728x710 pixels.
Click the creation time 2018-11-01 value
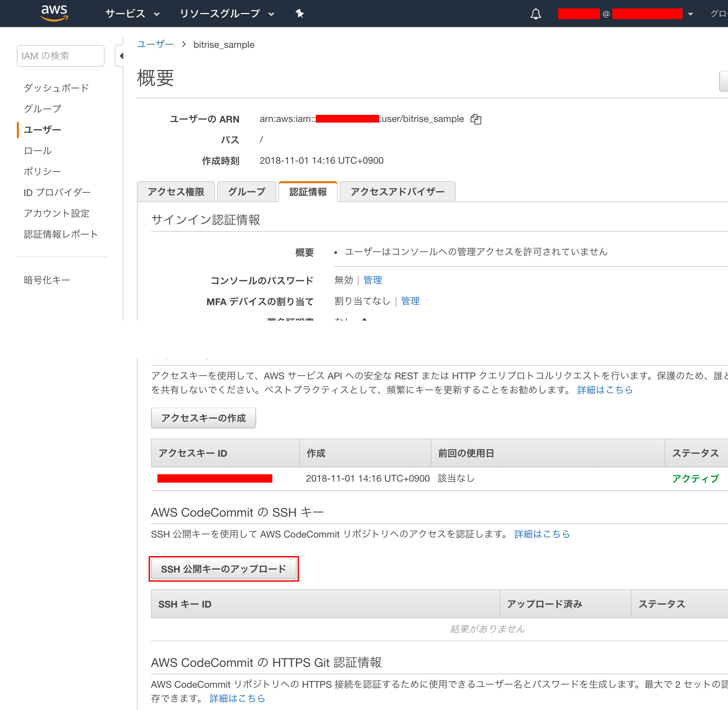pos(321,160)
